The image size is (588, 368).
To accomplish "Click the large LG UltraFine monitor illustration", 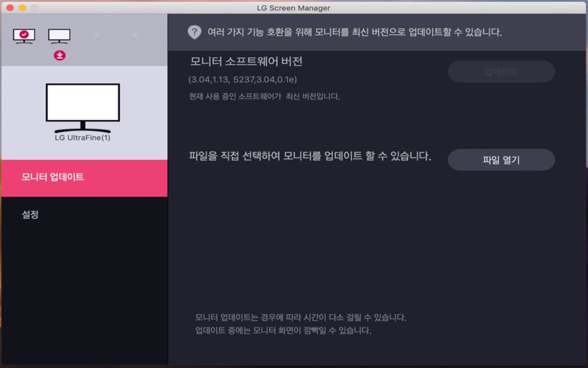I will [x=83, y=107].
